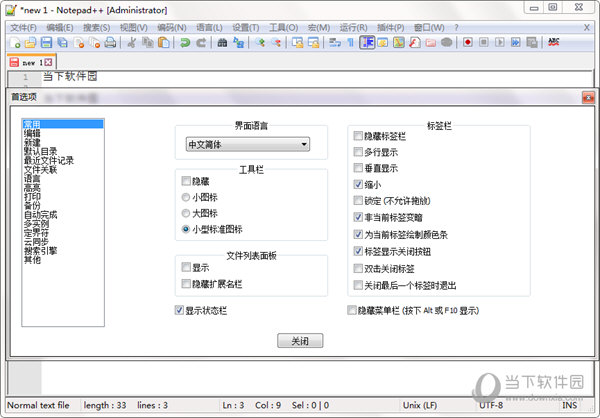Click the Playback macro icon
This screenshot has height=418, width=600.
(500, 42)
